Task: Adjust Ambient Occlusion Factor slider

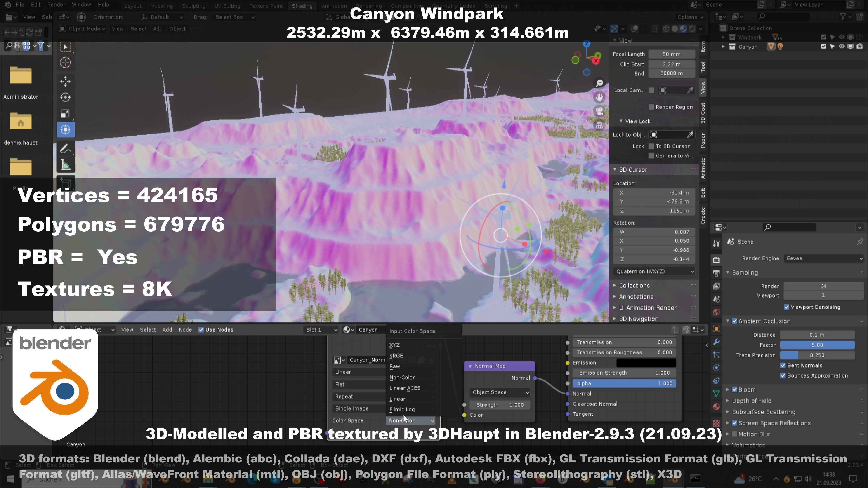Action: click(x=817, y=345)
